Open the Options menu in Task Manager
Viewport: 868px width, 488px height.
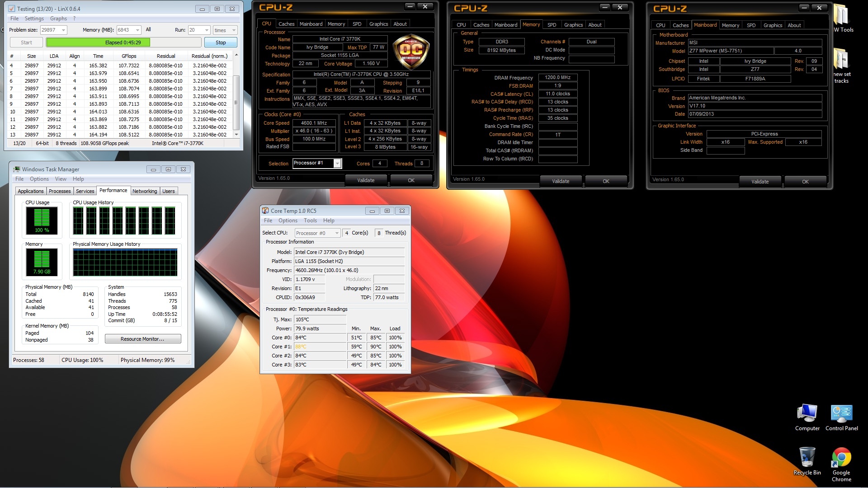coord(39,179)
